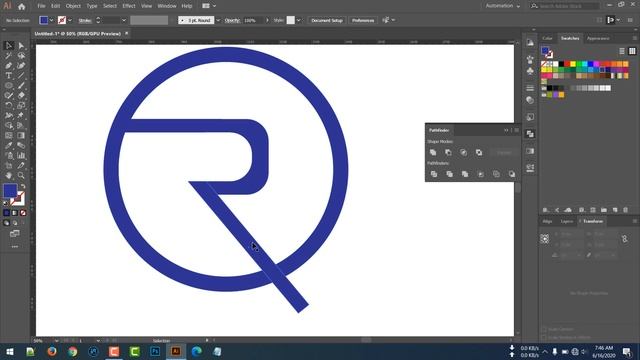Image resolution: width=640 pixels, height=360 pixels.
Task: Pick the None swatch in Swatches panel
Action: (x=544, y=64)
